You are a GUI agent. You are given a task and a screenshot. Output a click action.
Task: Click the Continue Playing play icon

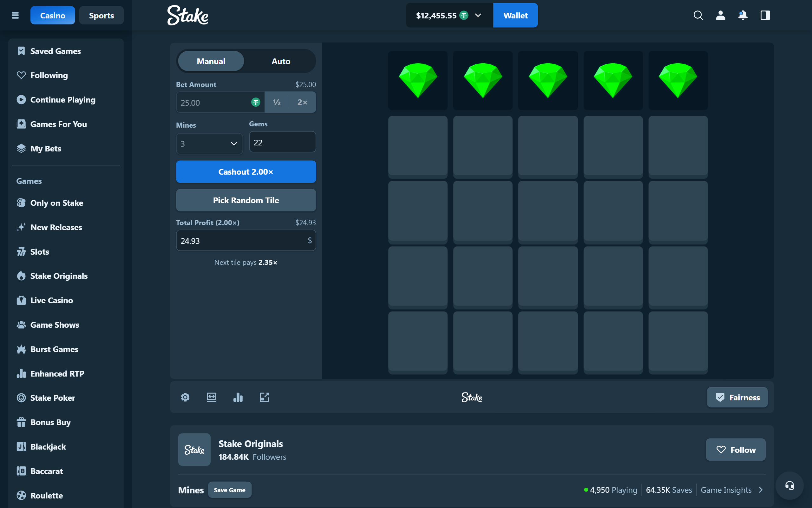[x=21, y=100]
